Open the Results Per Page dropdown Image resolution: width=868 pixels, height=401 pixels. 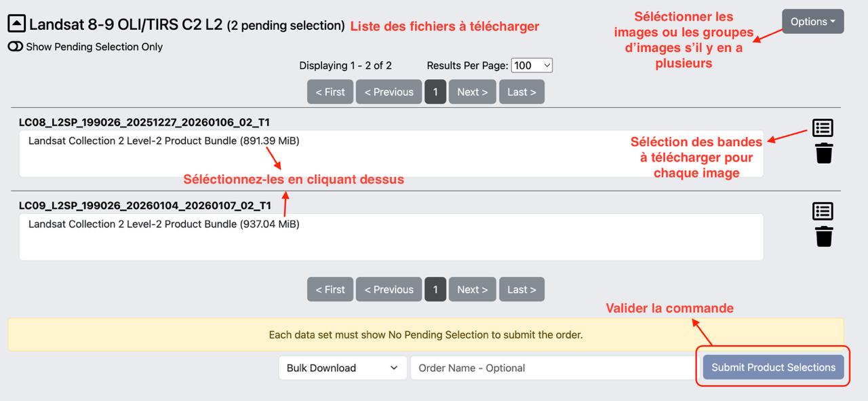coord(532,65)
